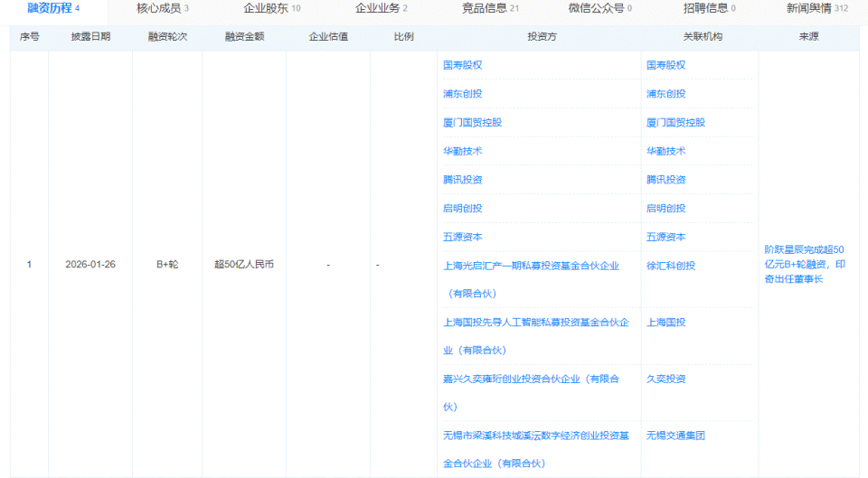Click 启明创投 in 关联机构 column
Image resolution: width=868 pixels, height=478 pixels.
[x=665, y=209]
